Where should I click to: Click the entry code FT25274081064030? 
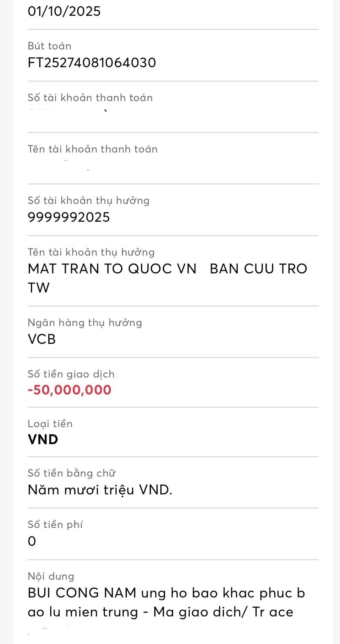tap(92, 63)
